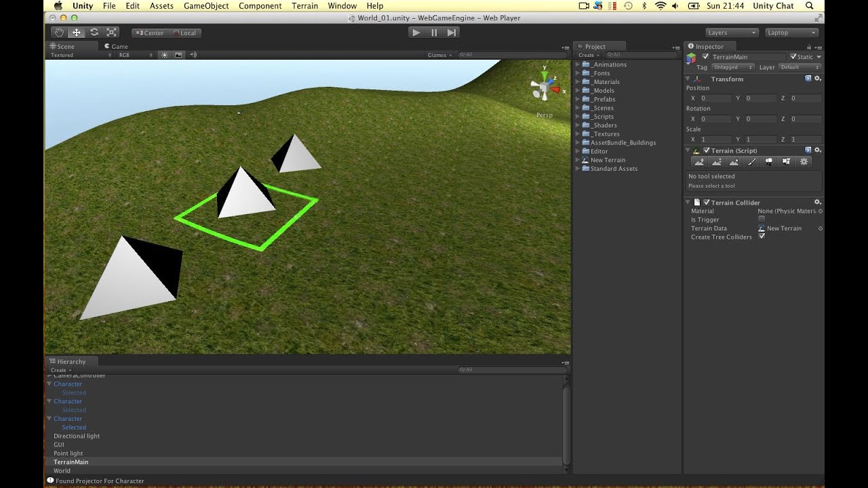Click the Step frame button
868x488 pixels.
coord(452,33)
